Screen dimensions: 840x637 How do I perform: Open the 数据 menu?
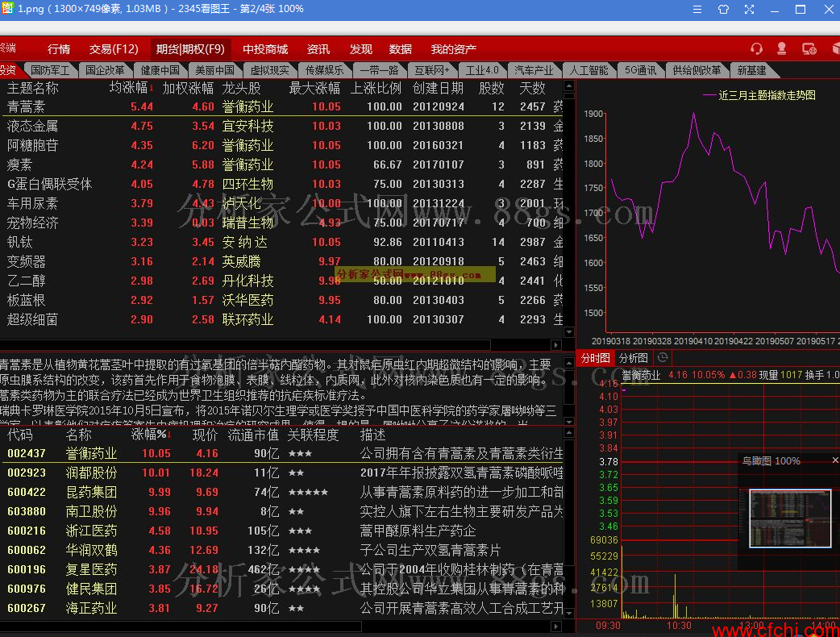pos(400,49)
